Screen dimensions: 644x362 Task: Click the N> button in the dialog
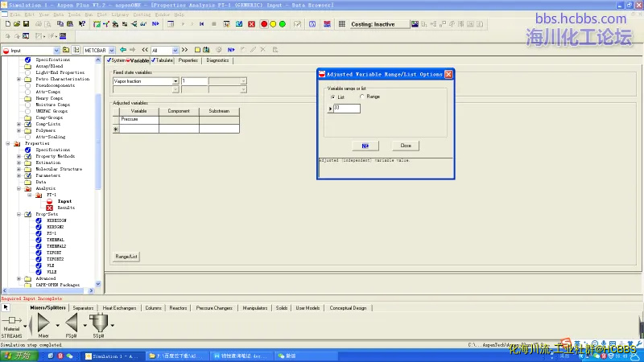[x=365, y=146]
